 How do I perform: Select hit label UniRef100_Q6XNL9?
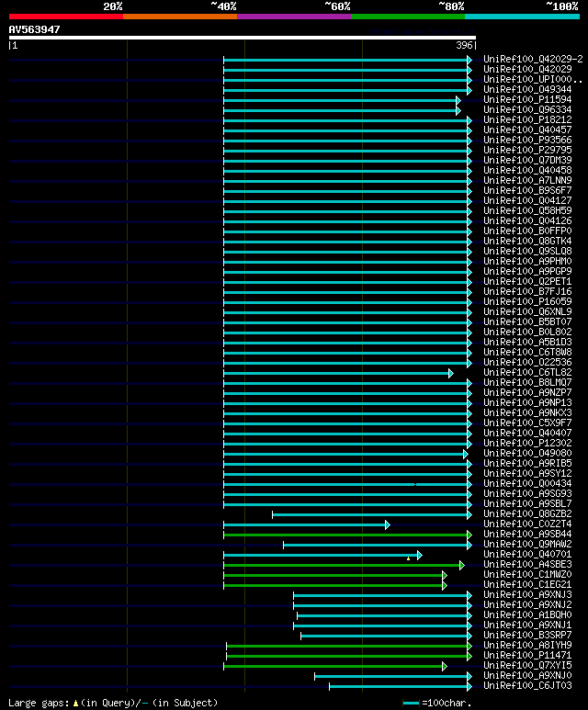(x=527, y=312)
